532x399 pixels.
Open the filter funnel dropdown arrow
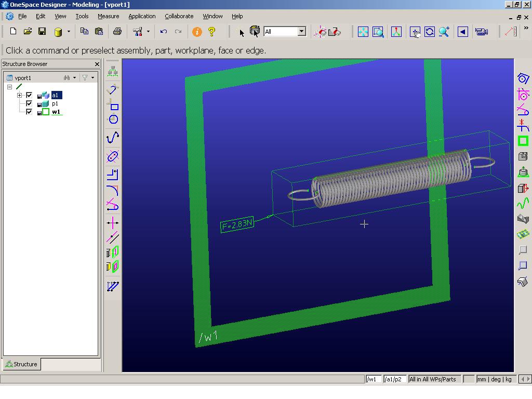point(92,78)
